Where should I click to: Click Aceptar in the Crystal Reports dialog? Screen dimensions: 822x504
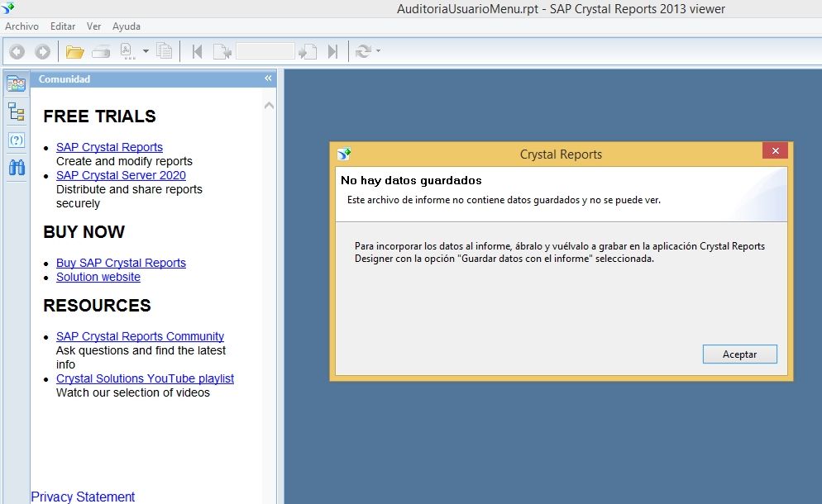[x=739, y=354]
